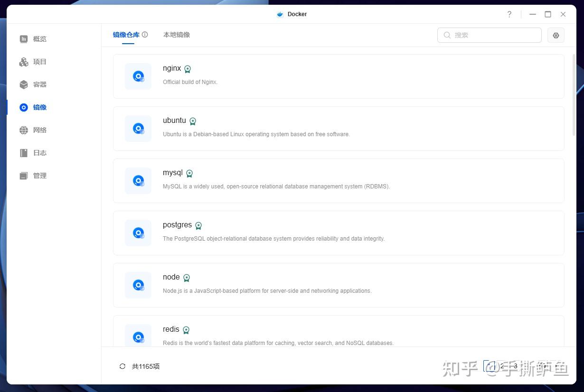Viewport: 584px width, 392px height.
Task: Click the official badge next to node
Action: pos(187,278)
